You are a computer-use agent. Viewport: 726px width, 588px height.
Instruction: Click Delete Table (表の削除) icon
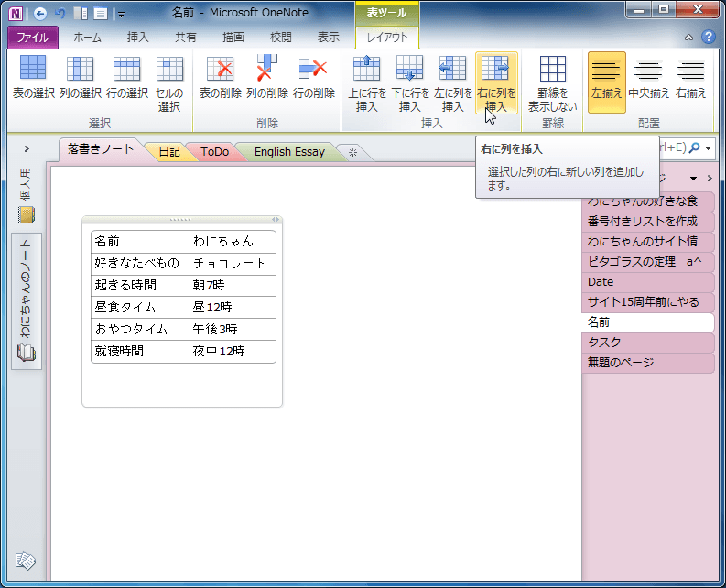tap(221, 77)
